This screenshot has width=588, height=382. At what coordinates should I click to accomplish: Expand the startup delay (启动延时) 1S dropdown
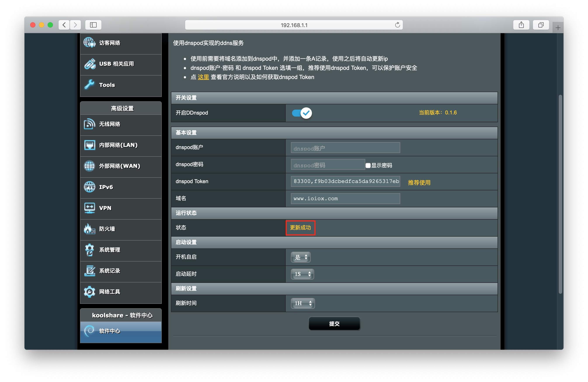[x=302, y=274]
